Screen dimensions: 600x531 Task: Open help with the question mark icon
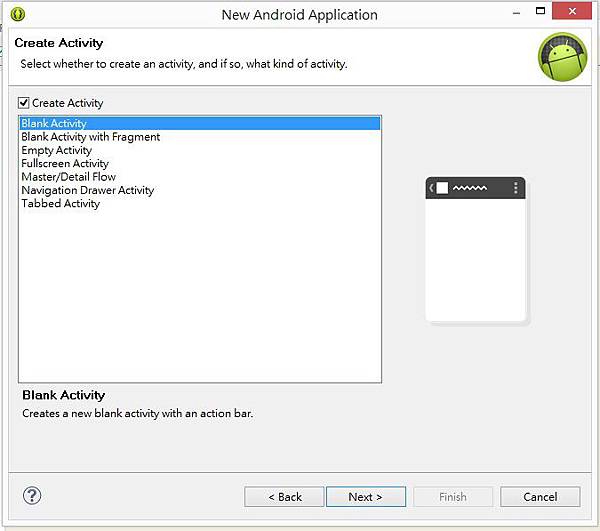(32, 496)
